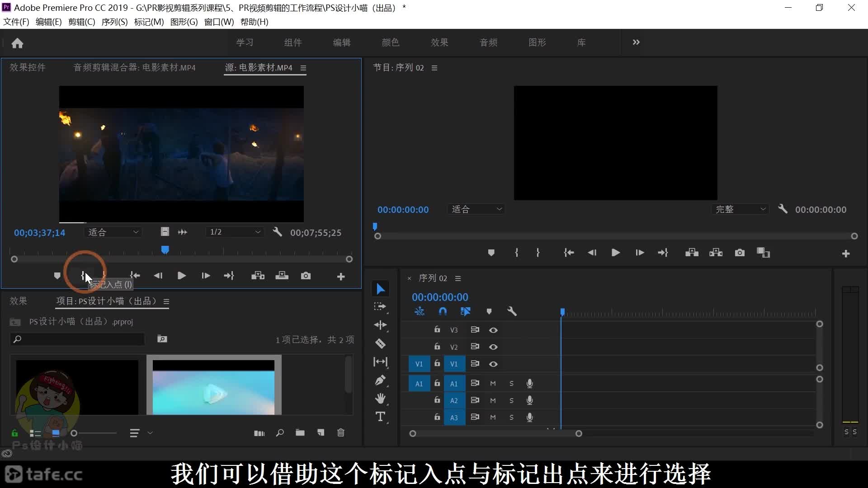This screenshot has height=488, width=868.
Task: Select the Pen tool
Action: 381,380
